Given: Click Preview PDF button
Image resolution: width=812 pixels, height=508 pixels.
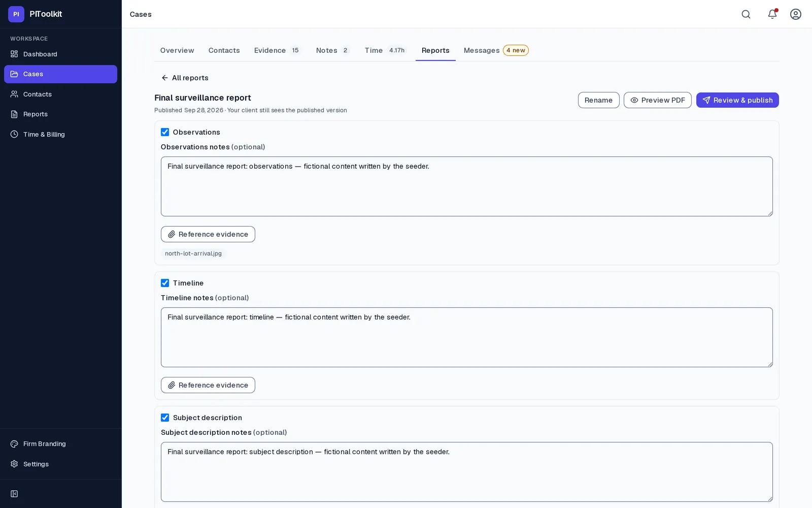Looking at the screenshot, I should pyautogui.click(x=657, y=100).
